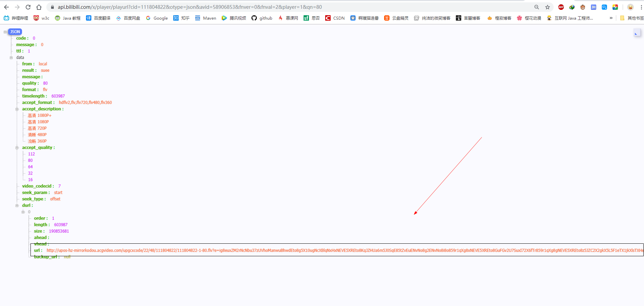
Task: Open the blue P extension icon
Action: coord(604,7)
